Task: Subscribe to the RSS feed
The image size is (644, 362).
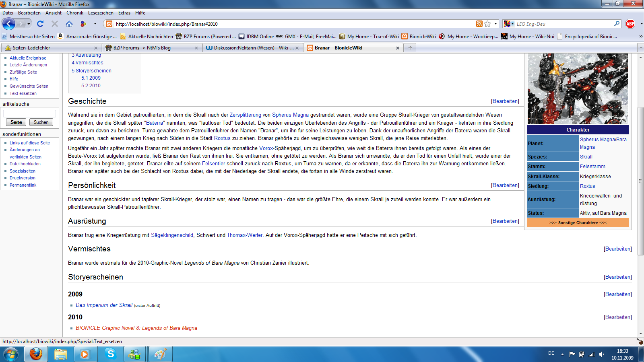Action: click(479, 24)
